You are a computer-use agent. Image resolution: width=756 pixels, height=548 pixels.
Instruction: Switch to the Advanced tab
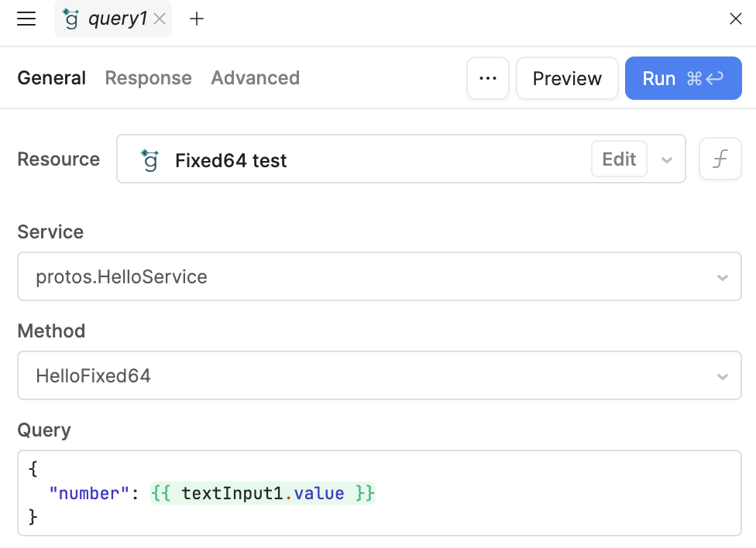[x=255, y=78]
